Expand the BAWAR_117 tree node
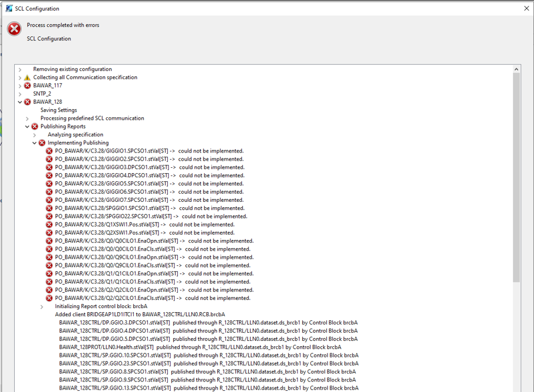Screen dimensions: 534x392 [20, 86]
